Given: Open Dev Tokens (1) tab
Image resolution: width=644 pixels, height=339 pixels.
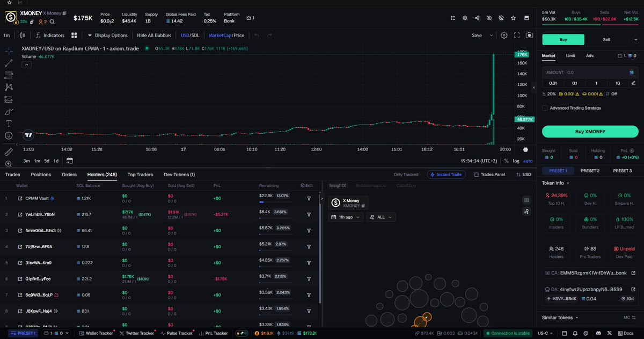Looking at the screenshot, I should tap(179, 175).
